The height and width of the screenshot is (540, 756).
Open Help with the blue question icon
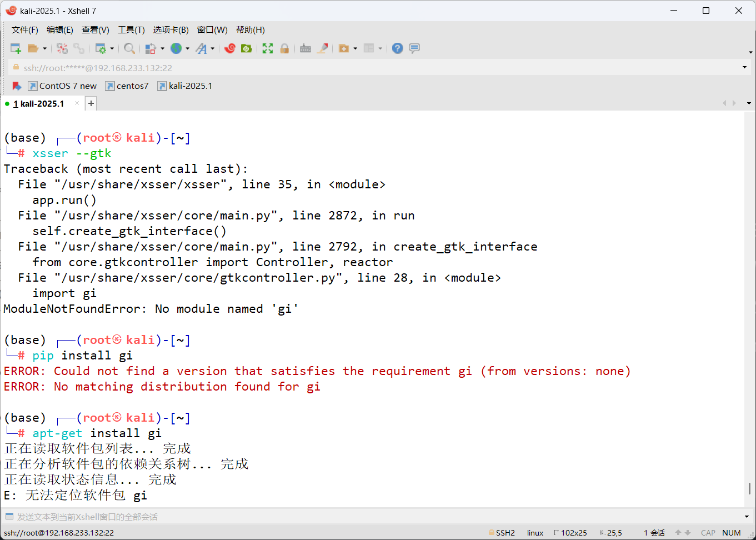point(397,48)
